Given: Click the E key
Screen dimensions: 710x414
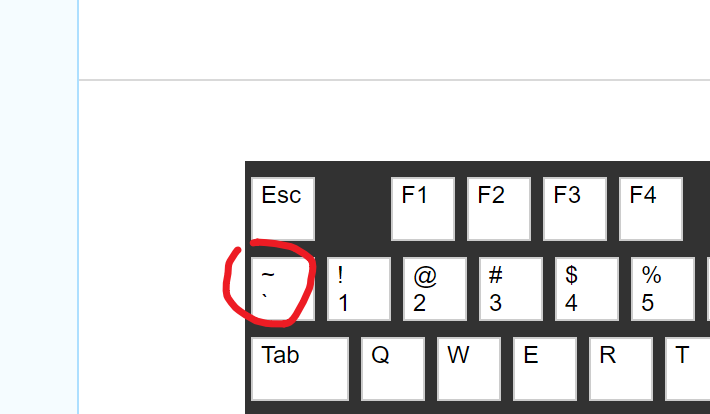Looking at the screenshot, I should [x=545, y=369].
